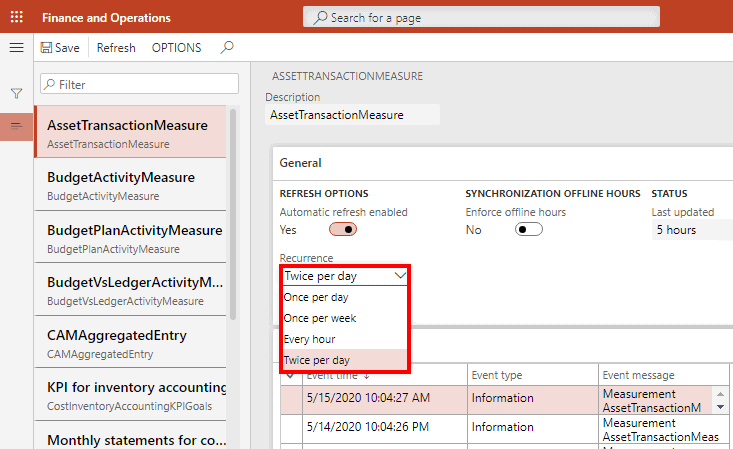Open the OPTIONS menu
The image size is (733, 449).
coord(176,48)
